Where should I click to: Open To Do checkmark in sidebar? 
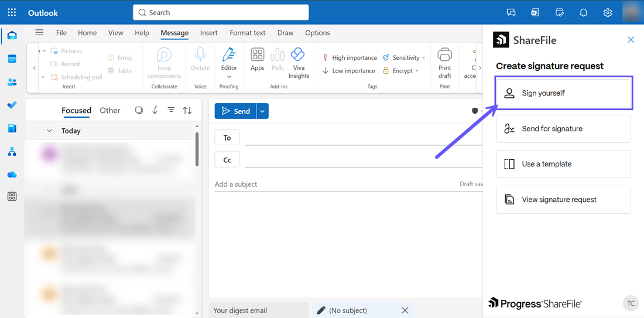pos(12,105)
